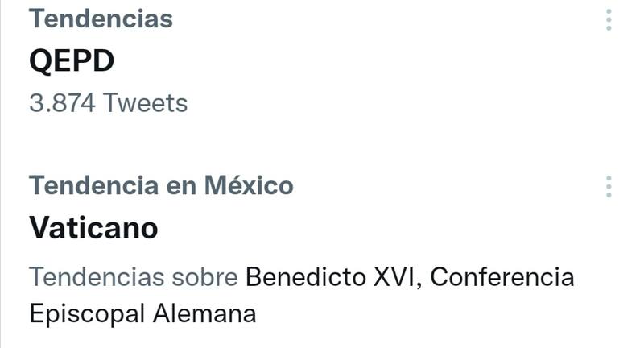Click the Tendencias sobre text
Image resolution: width=644 pixels, height=348 pixels.
(134, 277)
